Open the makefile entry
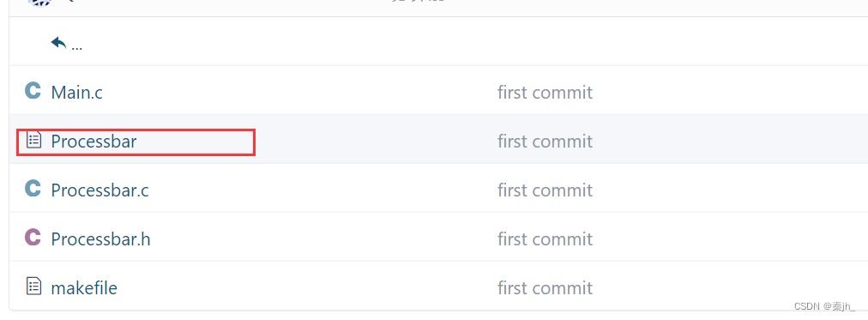The height and width of the screenshot is (320, 868). [83, 288]
